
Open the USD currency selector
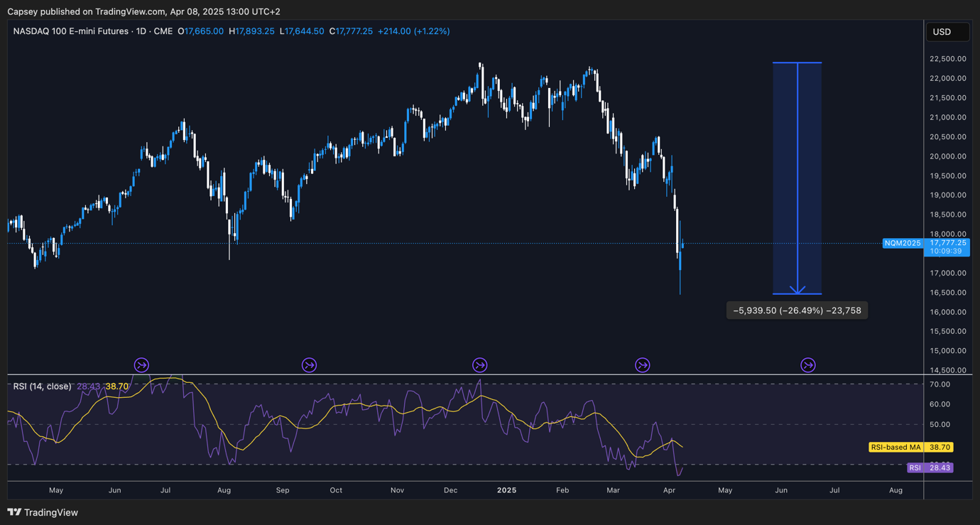tap(947, 32)
